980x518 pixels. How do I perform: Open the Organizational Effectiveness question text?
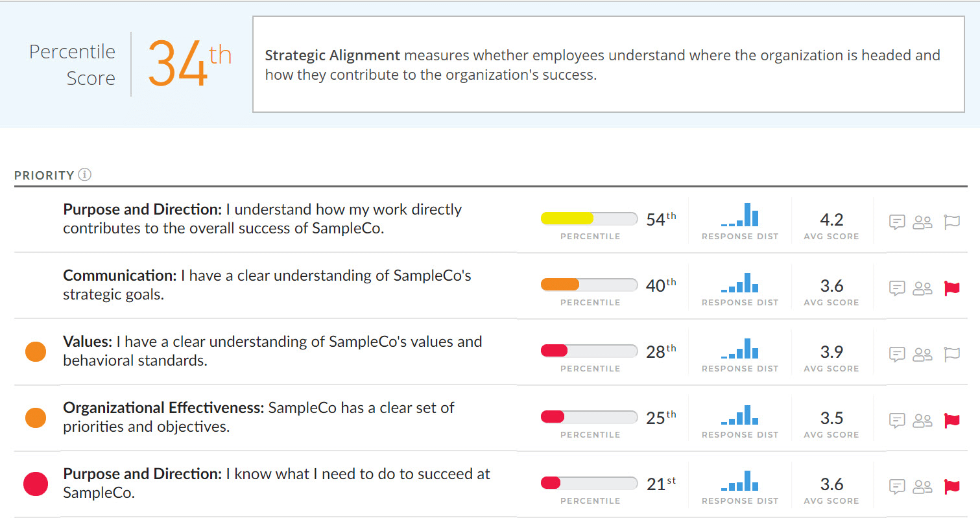(x=258, y=417)
